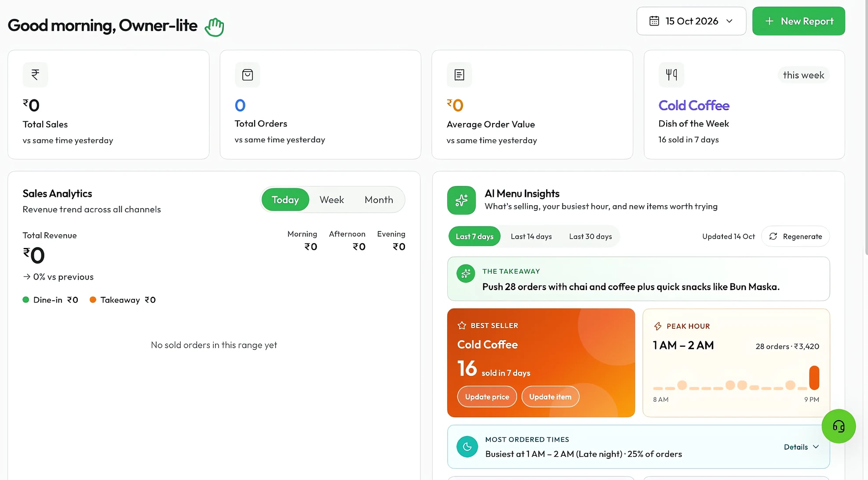This screenshot has width=868, height=480.
Task: Click the tall orange peak bar in hourly chart
Action: click(x=814, y=378)
